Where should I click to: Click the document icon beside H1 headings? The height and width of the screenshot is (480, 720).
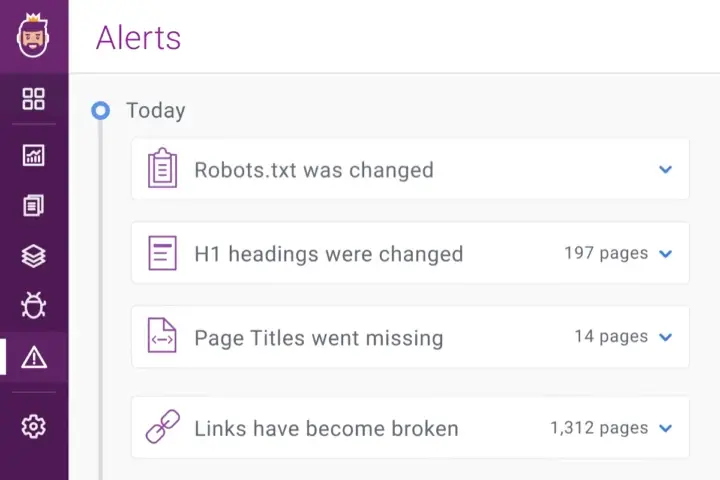pyautogui.click(x=162, y=253)
